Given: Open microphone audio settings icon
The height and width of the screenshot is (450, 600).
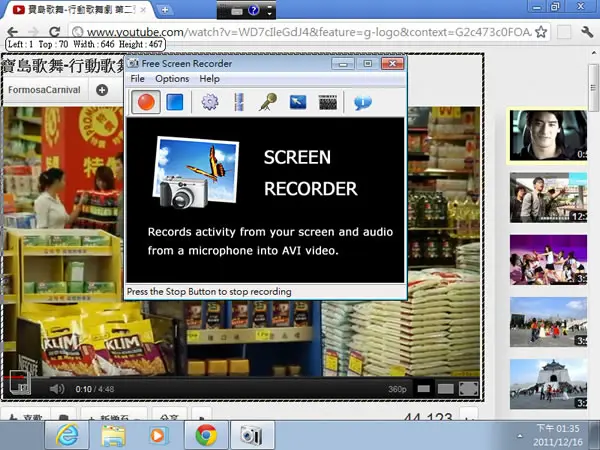Looking at the screenshot, I should coord(268,102).
